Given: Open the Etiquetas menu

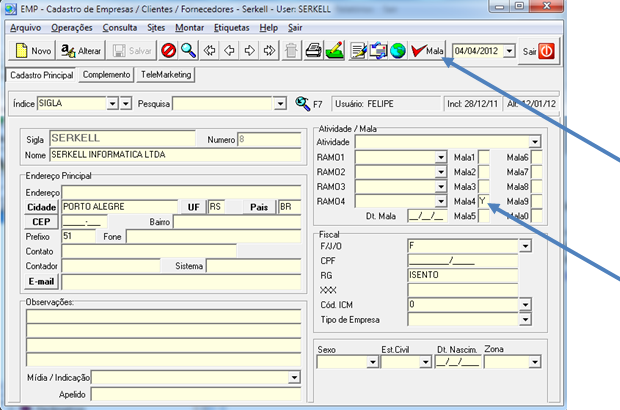Looking at the screenshot, I should point(232,28).
